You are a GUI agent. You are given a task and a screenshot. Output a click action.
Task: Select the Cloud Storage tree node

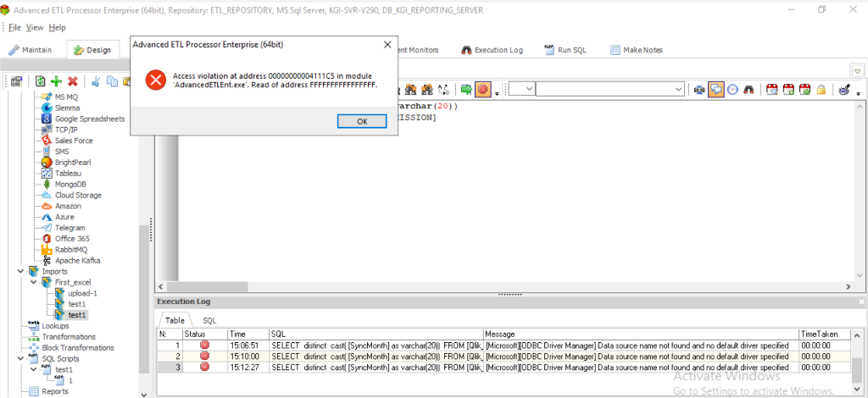pos(78,195)
